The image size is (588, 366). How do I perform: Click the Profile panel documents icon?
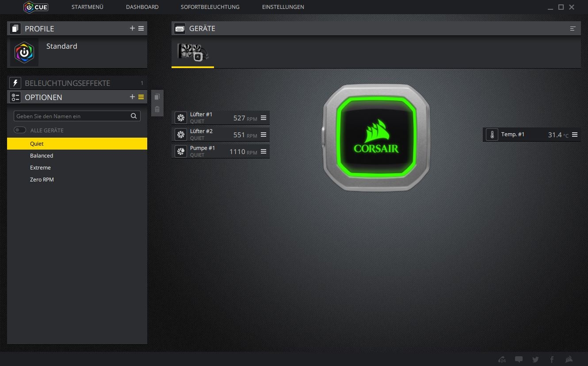point(15,28)
